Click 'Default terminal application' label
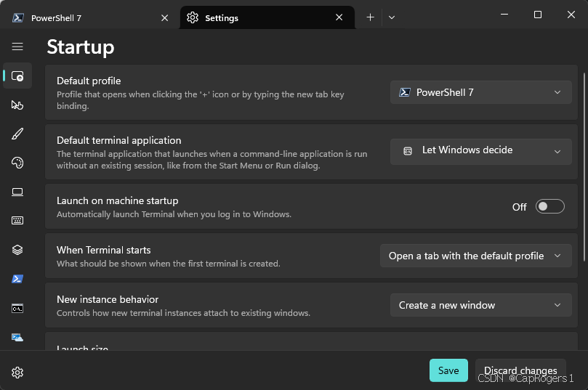The height and width of the screenshot is (390, 588). point(119,140)
